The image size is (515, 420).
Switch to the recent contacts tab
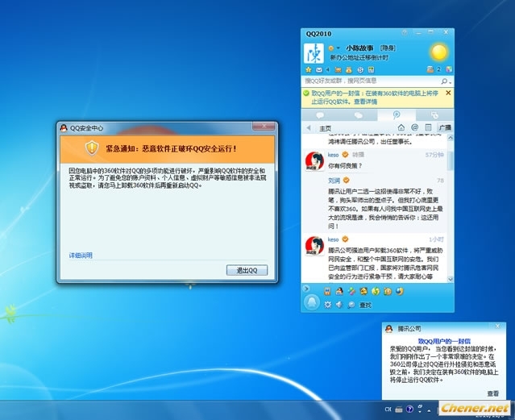click(x=435, y=115)
